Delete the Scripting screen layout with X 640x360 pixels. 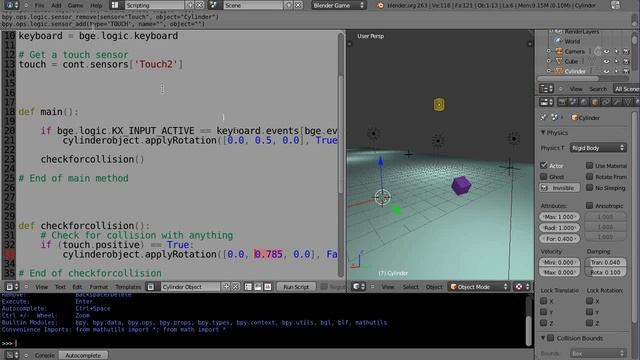199,5
